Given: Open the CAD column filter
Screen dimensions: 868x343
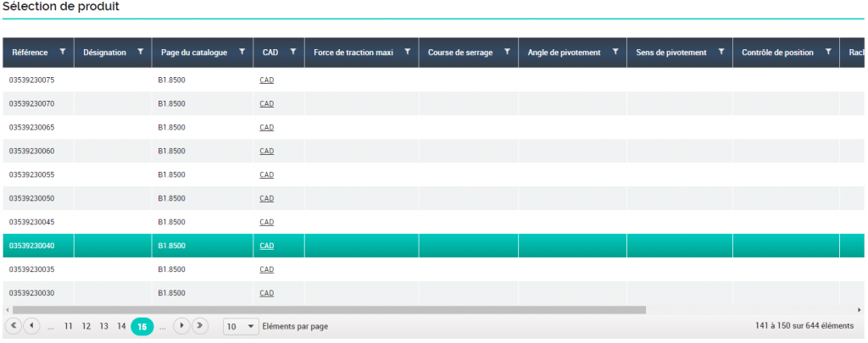Looking at the screenshot, I should (292, 52).
